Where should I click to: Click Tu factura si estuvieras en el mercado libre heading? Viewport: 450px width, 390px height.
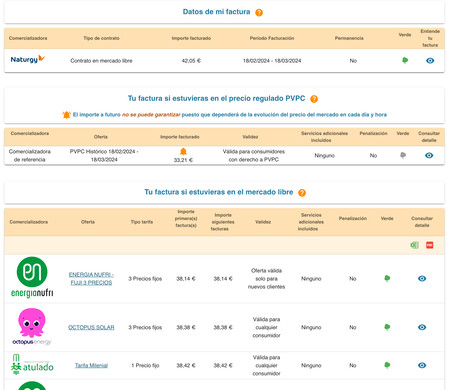click(219, 192)
